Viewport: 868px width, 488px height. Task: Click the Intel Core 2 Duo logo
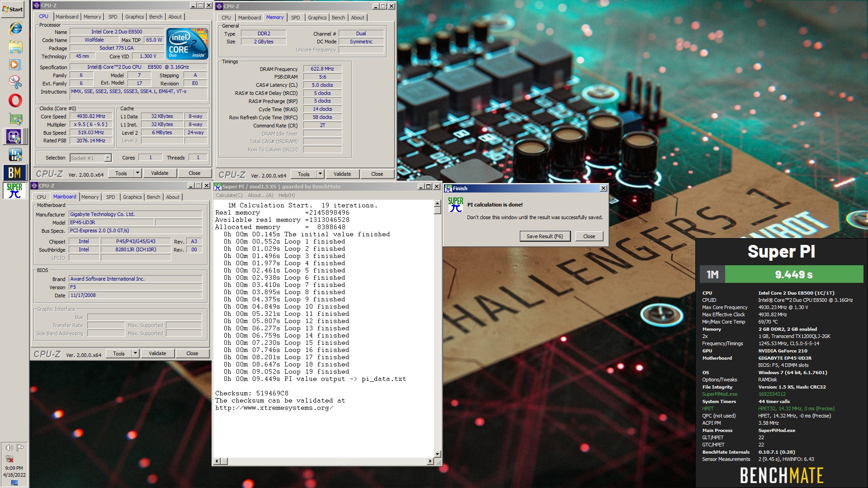coord(187,44)
